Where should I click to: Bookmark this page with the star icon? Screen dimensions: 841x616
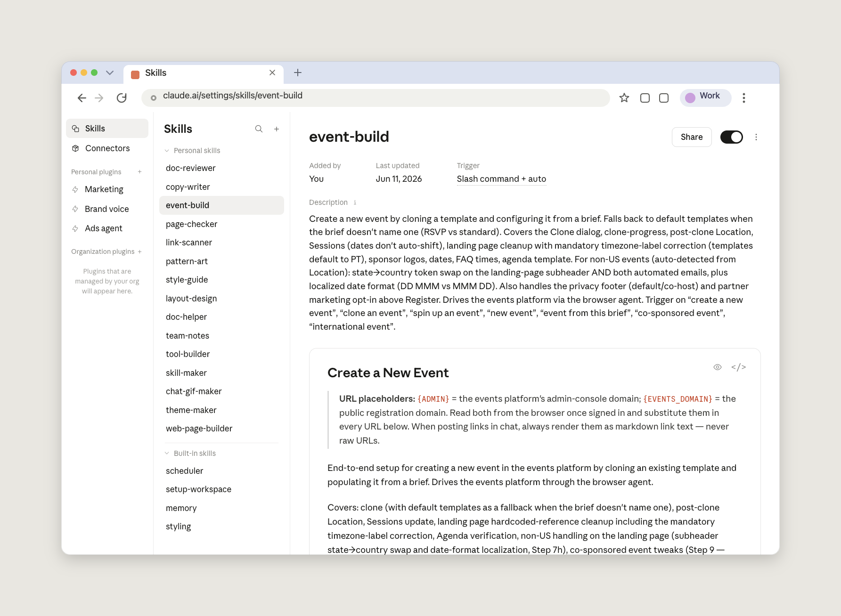click(624, 98)
